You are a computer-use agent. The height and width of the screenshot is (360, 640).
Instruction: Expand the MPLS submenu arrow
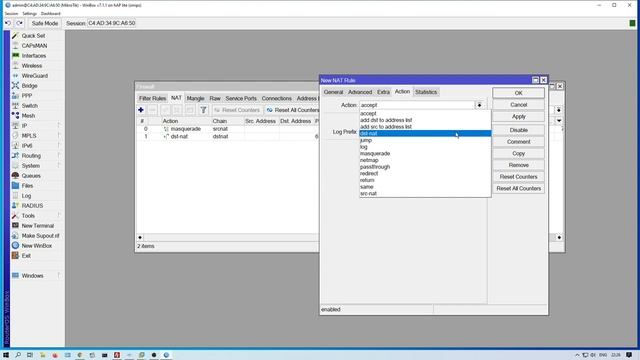[x=59, y=136]
